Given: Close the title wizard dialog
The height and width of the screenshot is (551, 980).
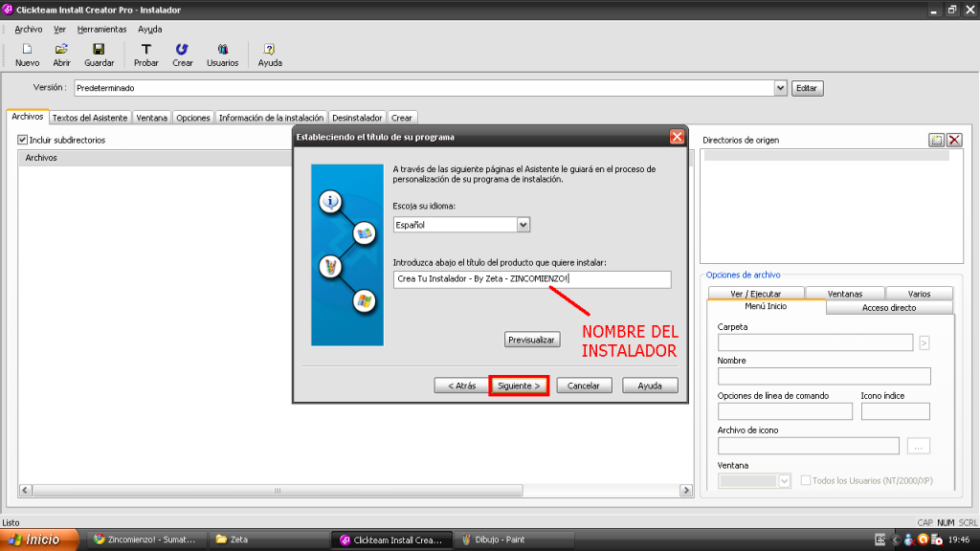Looking at the screenshot, I should tap(677, 137).
